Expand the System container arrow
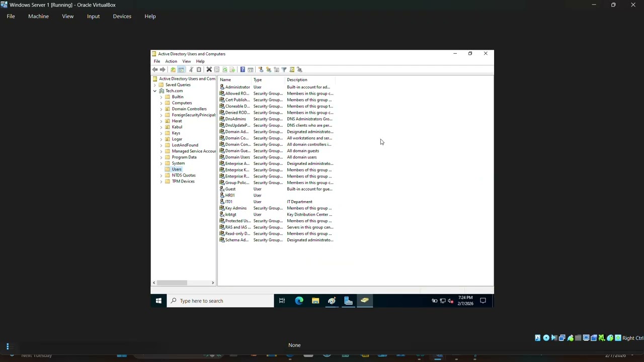 pos(161,163)
